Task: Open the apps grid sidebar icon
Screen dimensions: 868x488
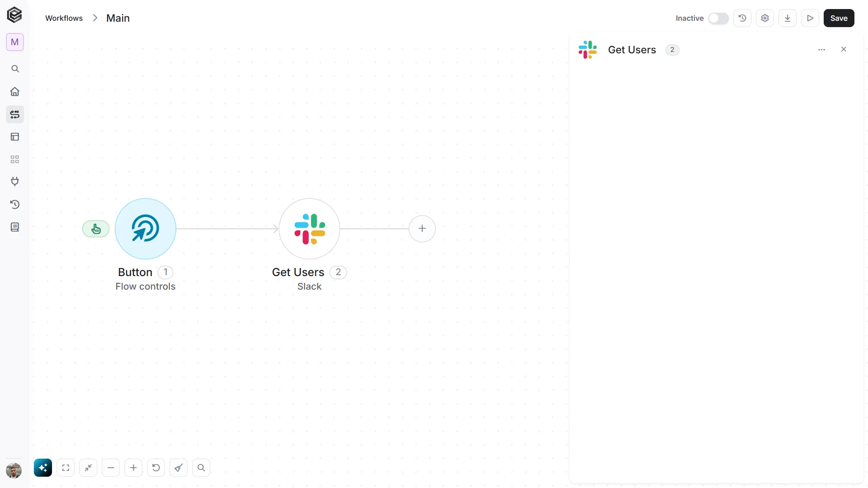Action: [x=15, y=160]
